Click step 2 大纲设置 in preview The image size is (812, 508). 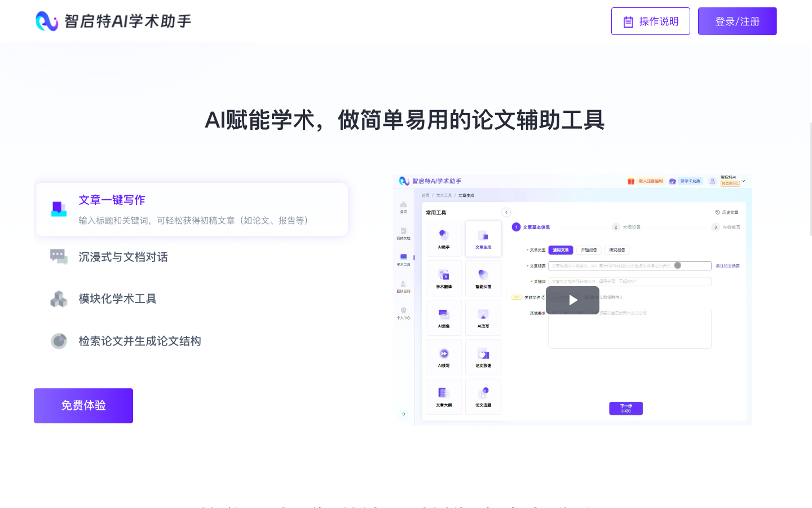pyautogui.click(x=626, y=227)
